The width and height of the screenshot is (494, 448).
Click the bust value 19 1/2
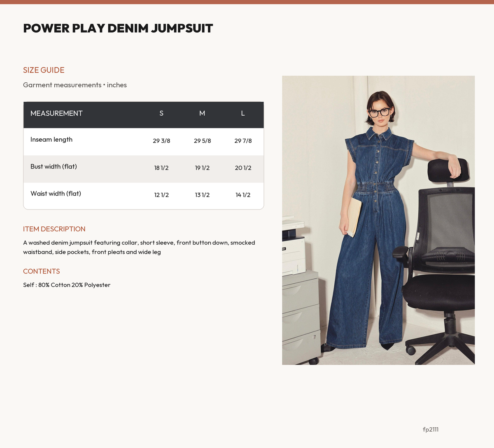[x=202, y=168]
